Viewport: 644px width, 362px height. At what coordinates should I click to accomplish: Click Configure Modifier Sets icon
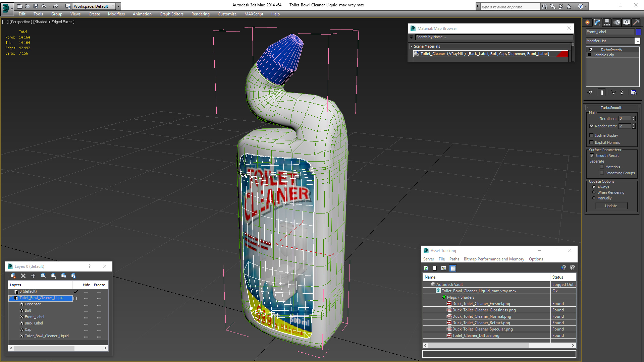pyautogui.click(x=634, y=93)
